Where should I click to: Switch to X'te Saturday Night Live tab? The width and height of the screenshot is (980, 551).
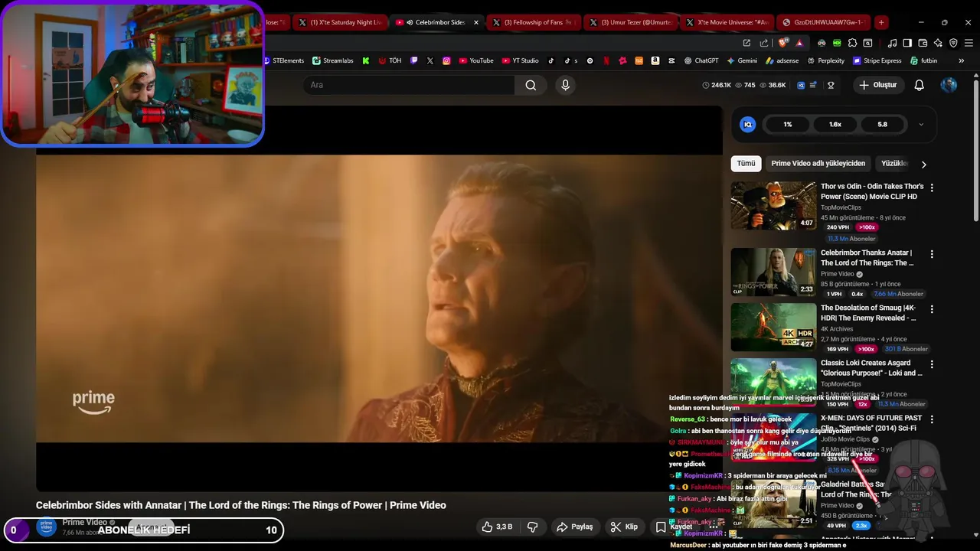tap(340, 22)
